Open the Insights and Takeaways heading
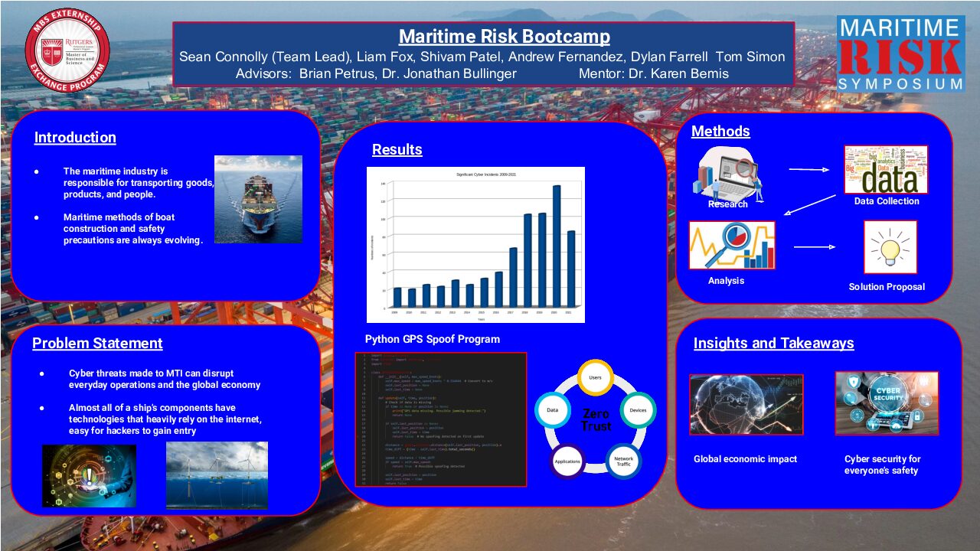 [x=773, y=344]
